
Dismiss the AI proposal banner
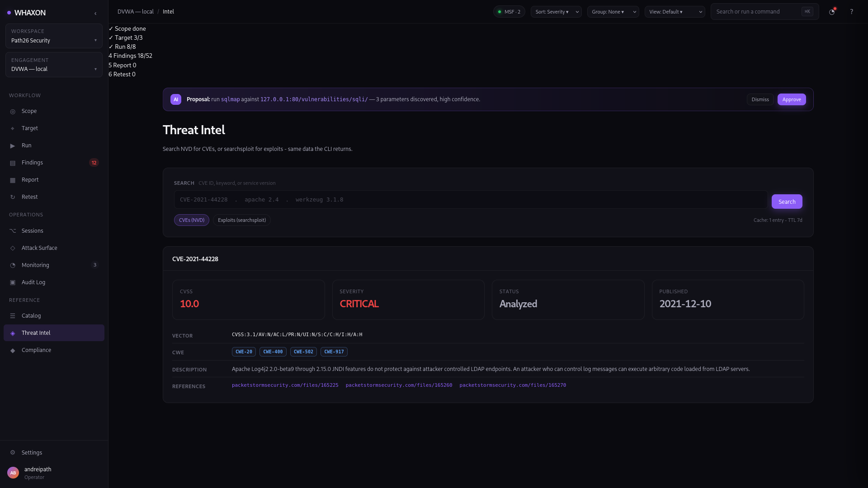click(760, 99)
